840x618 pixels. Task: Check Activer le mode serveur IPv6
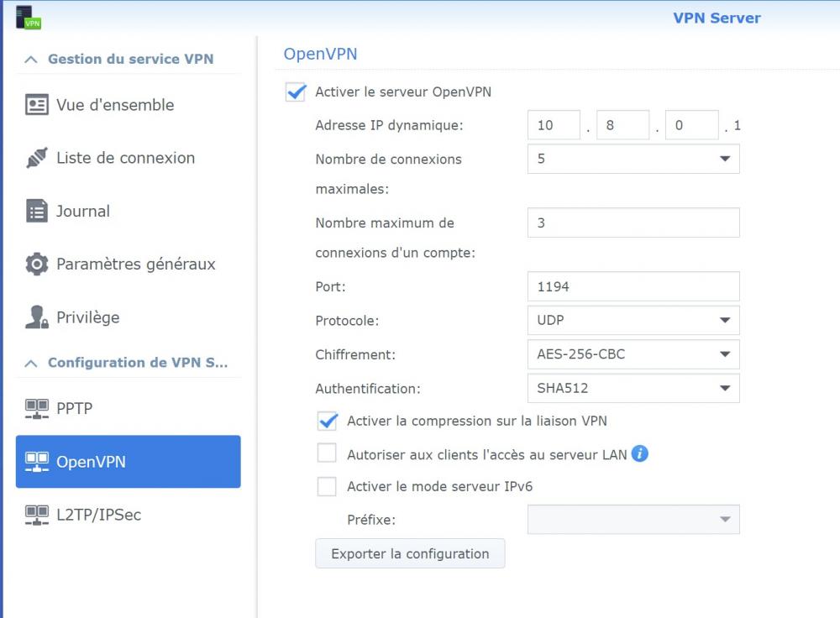pos(327,487)
